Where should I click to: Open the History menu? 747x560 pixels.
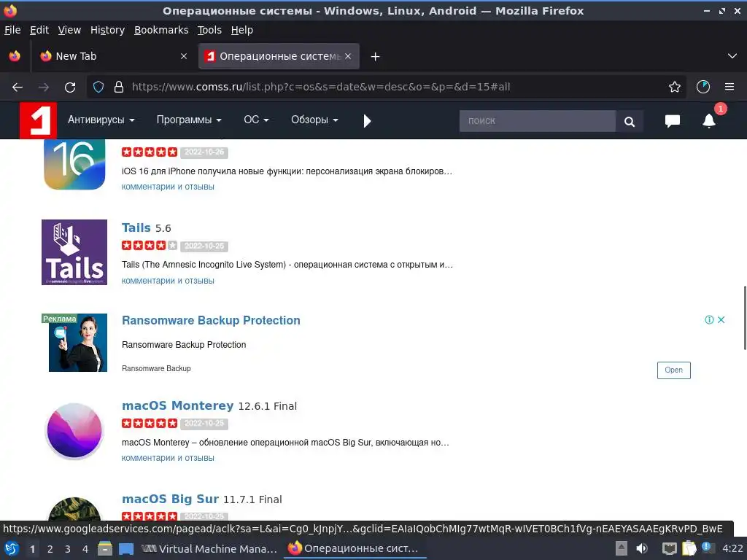click(x=107, y=30)
